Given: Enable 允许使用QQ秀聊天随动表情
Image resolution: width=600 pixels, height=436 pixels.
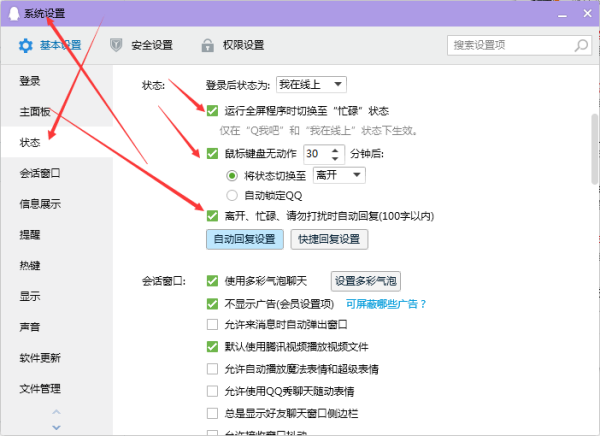Looking at the screenshot, I should (212, 391).
